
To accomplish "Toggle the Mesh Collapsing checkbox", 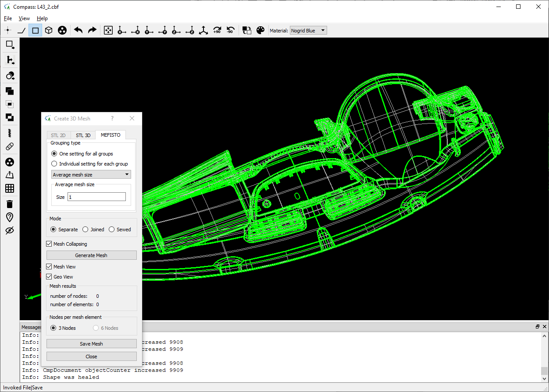I will (49, 244).
